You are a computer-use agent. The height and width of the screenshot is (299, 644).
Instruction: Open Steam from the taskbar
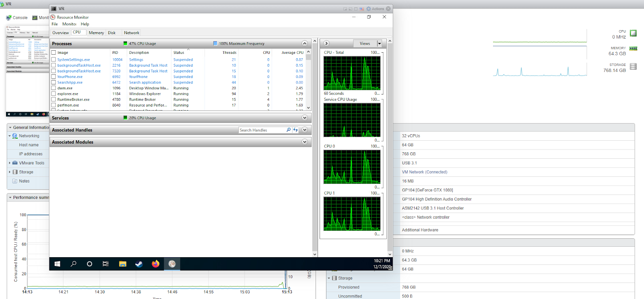pyautogui.click(x=138, y=264)
